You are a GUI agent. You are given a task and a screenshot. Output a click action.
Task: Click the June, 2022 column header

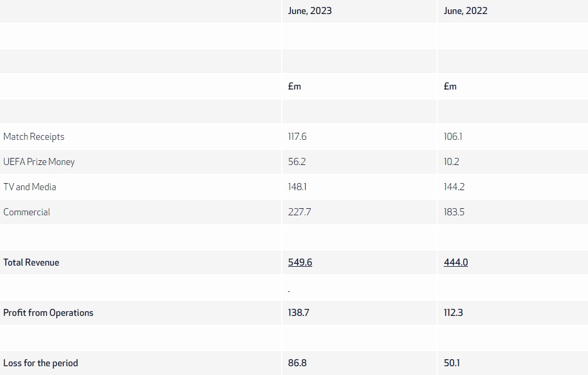tap(465, 11)
